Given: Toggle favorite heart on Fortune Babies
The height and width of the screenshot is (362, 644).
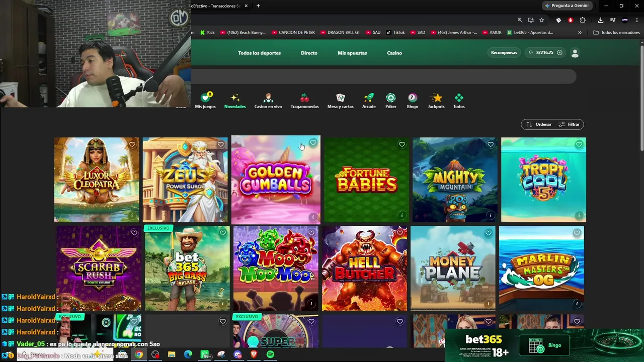Looking at the screenshot, I should pos(401,144).
